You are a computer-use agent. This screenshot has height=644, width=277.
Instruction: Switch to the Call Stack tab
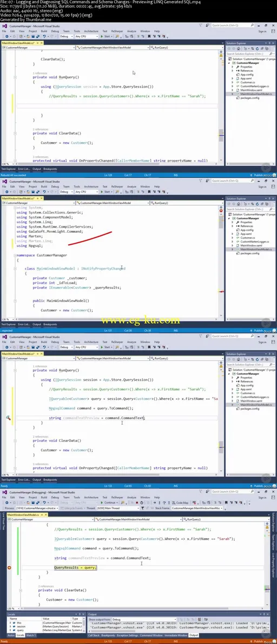click(x=94, y=635)
